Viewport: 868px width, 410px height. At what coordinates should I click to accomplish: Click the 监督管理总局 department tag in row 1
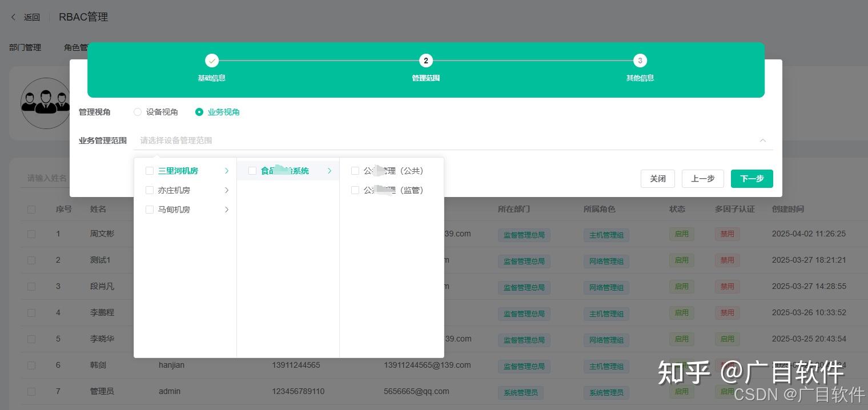524,235
